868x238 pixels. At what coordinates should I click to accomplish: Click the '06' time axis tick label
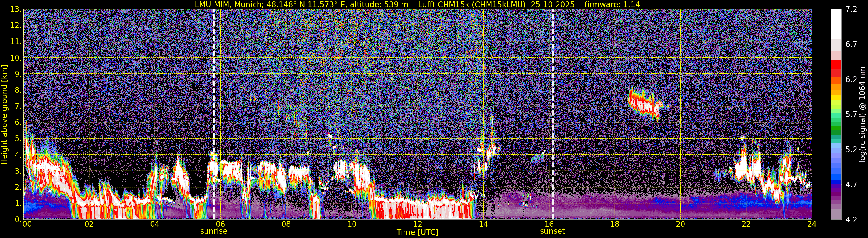pyautogui.click(x=220, y=224)
